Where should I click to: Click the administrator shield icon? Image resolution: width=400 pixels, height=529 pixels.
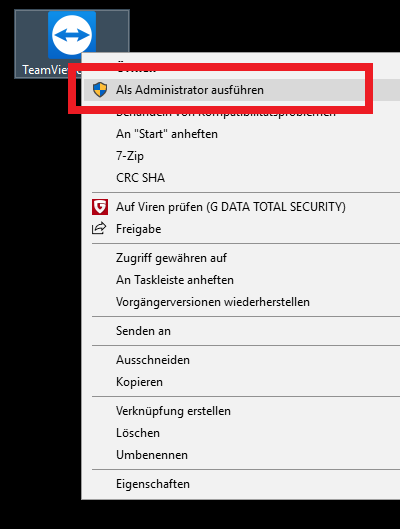[x=100, y=90]
